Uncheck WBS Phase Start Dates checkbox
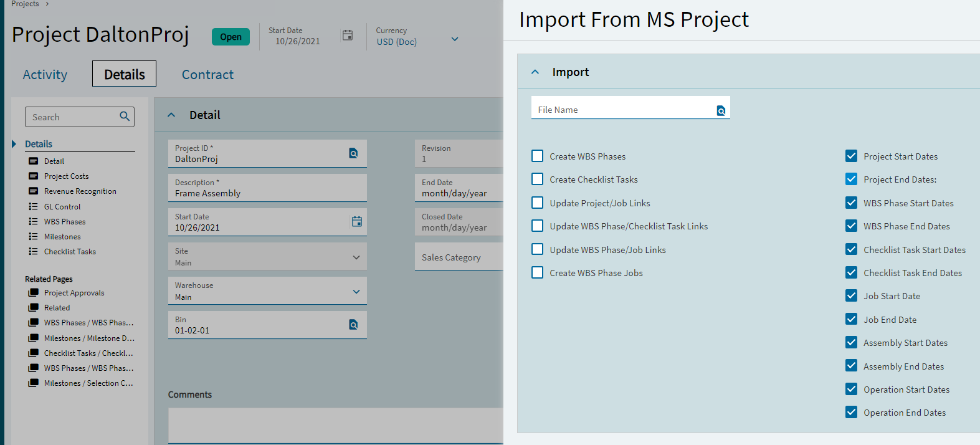 tap(851, 203)
